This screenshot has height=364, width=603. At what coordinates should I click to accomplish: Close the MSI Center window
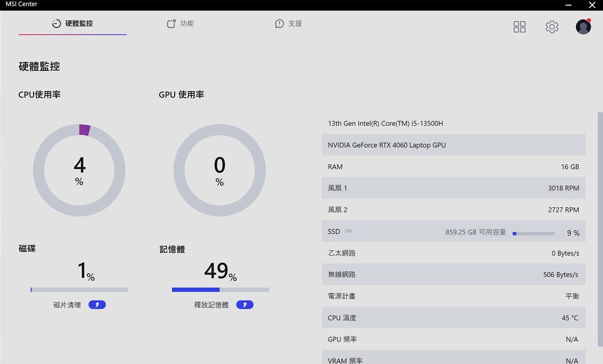pyautogui.click(x=592, y=5)
